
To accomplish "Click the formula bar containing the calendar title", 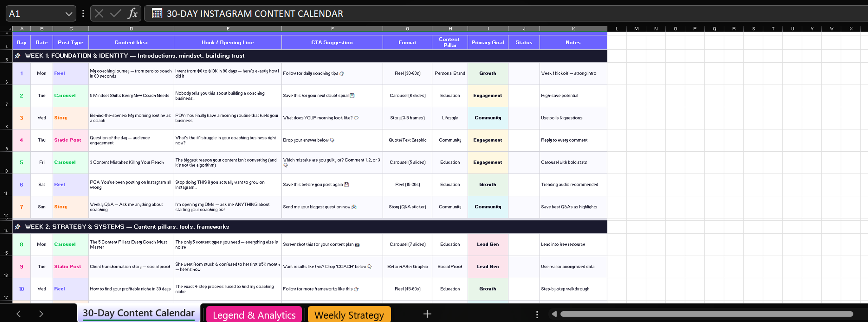I will [506, 14].
